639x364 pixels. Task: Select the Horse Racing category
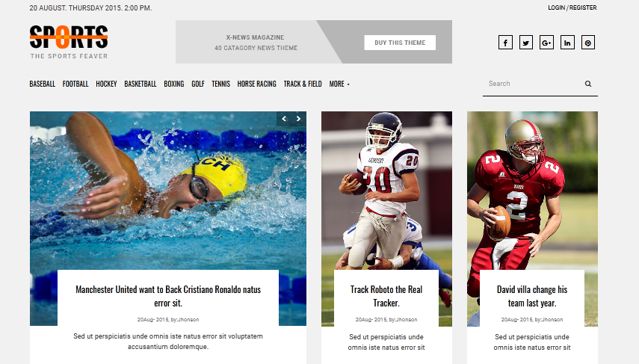(257, 84)
